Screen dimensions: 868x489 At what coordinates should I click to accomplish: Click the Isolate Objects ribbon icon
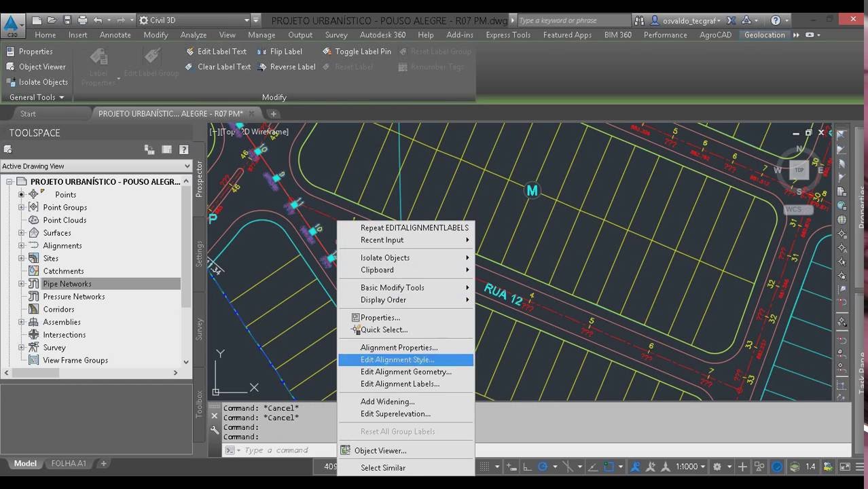click(10, 82)
